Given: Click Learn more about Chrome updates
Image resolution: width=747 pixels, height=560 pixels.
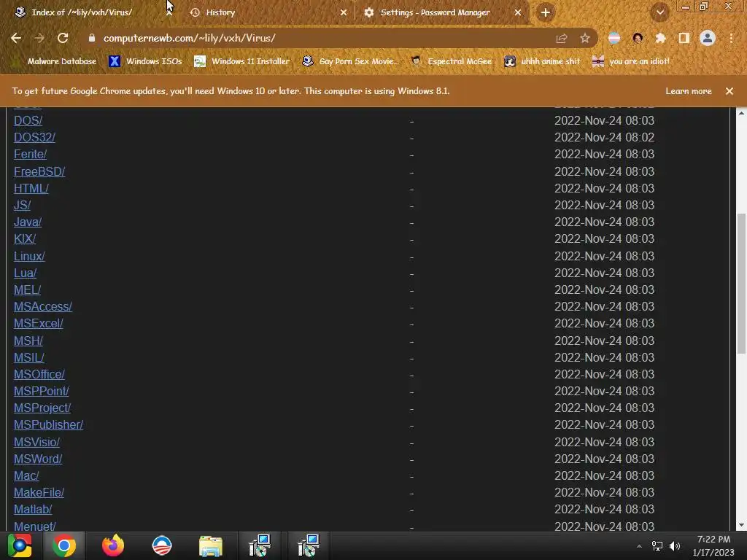Looking at the screenshot, I should 689,91.
